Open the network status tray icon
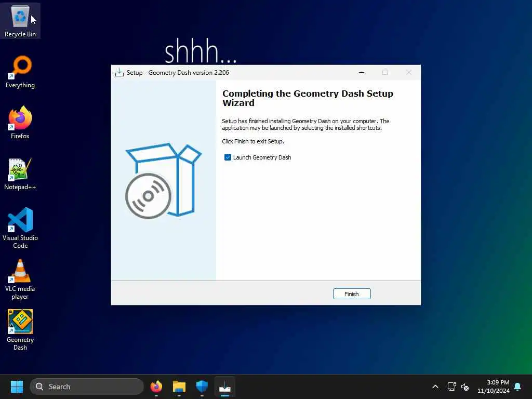The image size is (532, 399). click(x=451, y=387)
